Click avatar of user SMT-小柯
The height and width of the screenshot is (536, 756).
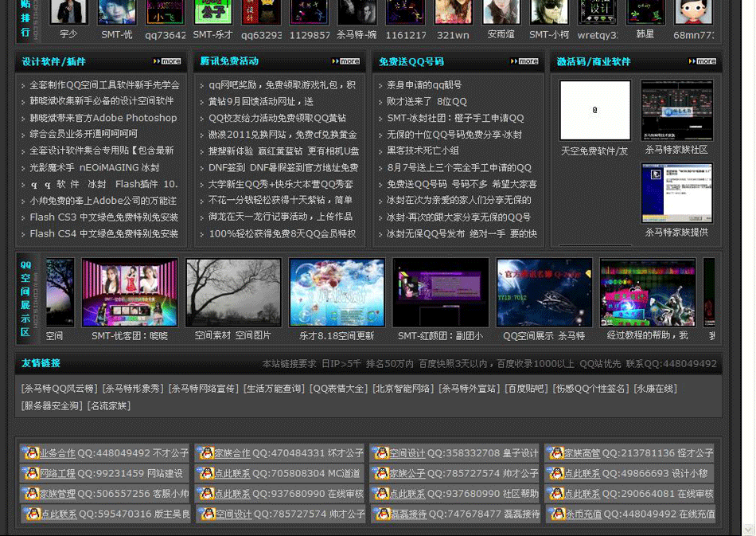tap(549, 12)
